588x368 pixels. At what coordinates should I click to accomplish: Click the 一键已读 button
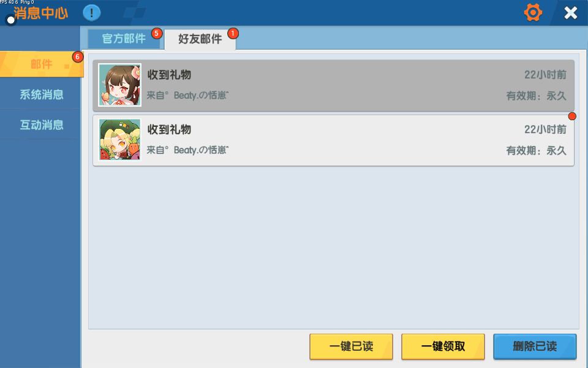coord(351,346)
